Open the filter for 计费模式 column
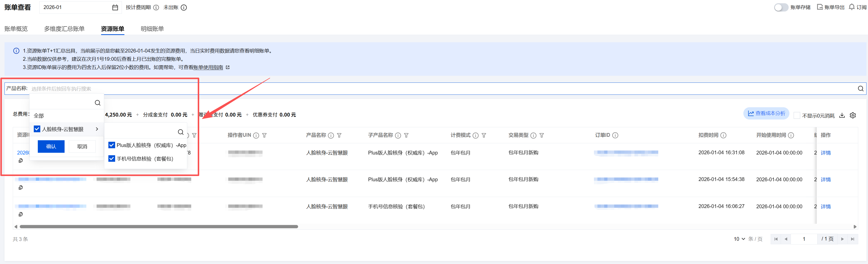 pyautogui.click(x=484, y=135)
